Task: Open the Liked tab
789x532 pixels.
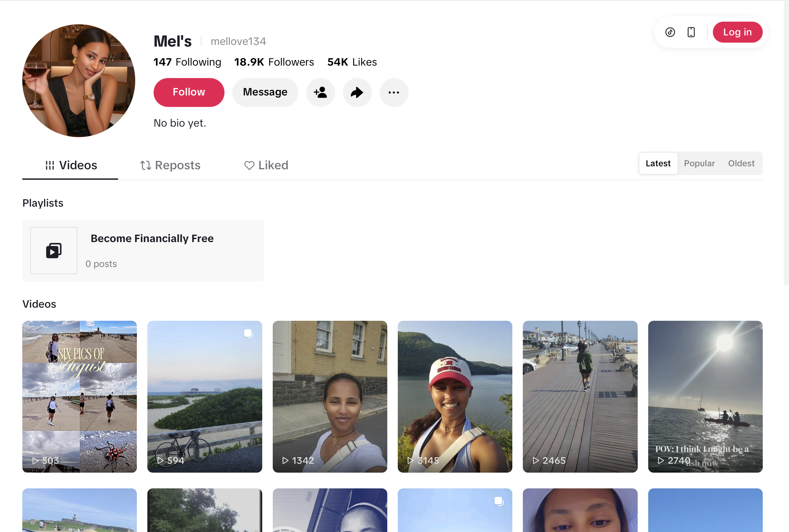Action: 266,165
